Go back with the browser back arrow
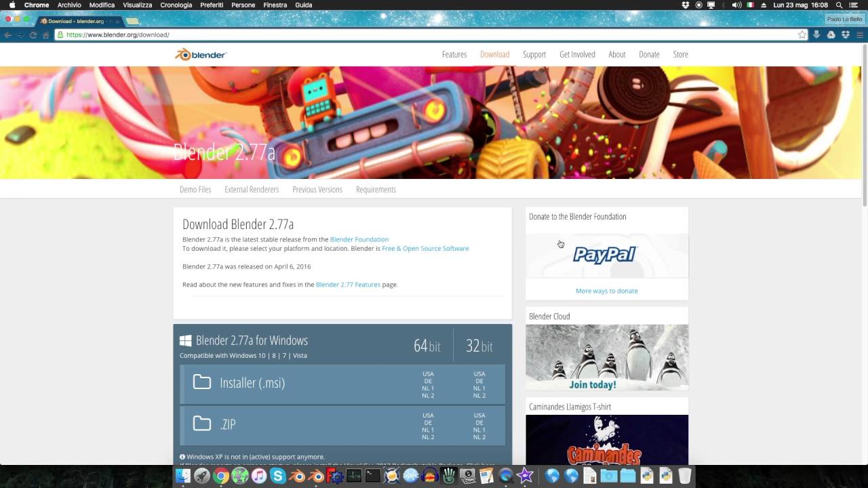The width and height of the screenshot is (868, 488). point(7,35)
